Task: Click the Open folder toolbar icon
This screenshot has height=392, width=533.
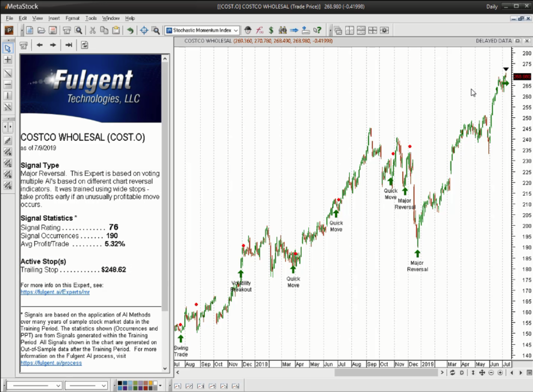Action: click(x=41, y=30)
